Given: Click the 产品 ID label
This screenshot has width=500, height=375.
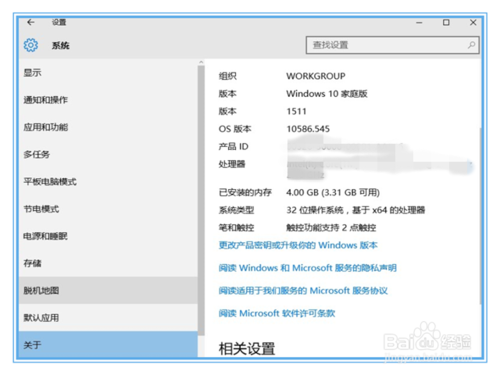Looking at the screenshot, I should point(233,147).
